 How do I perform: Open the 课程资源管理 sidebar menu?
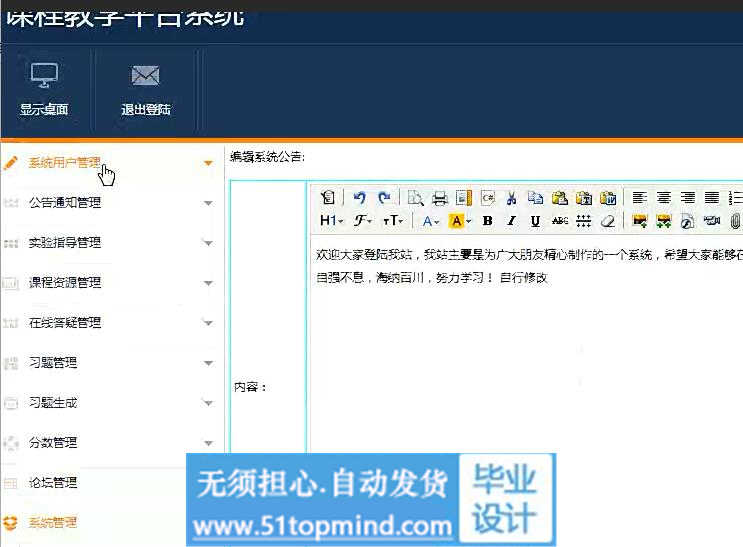pos(65,283)
